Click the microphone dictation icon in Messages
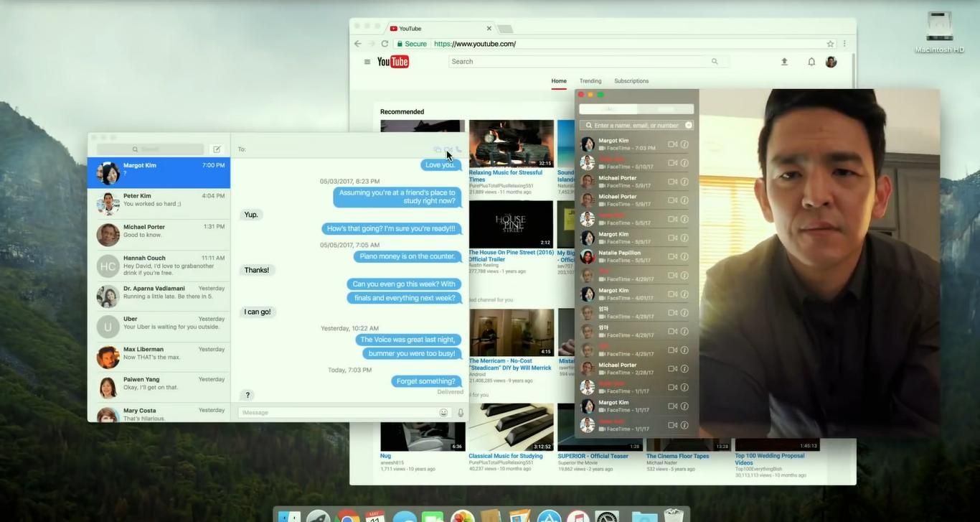Image resolution: width=980 pixels, height=522 pixels. click(x=461, y=413)
